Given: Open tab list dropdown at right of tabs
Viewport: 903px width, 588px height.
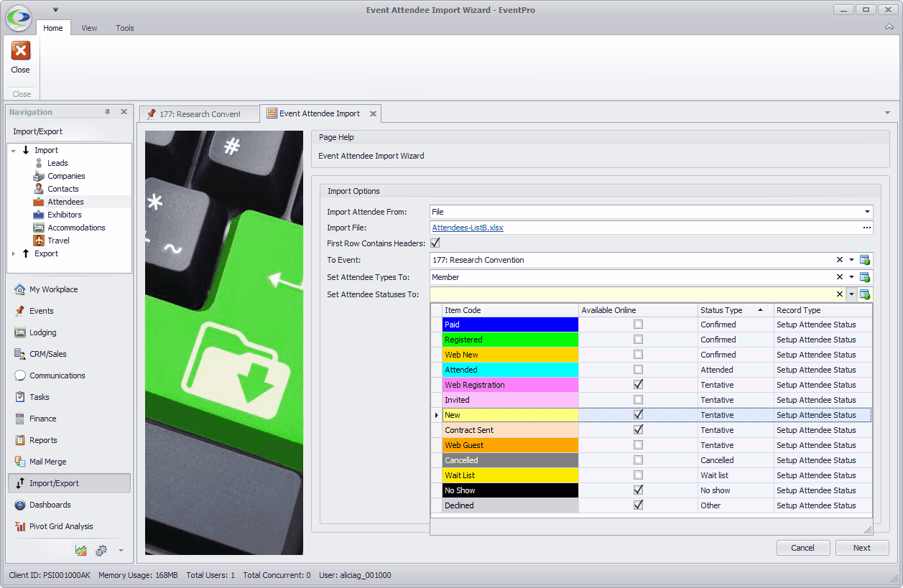Looking at the screenshot, I should click(x=887, y=113).
